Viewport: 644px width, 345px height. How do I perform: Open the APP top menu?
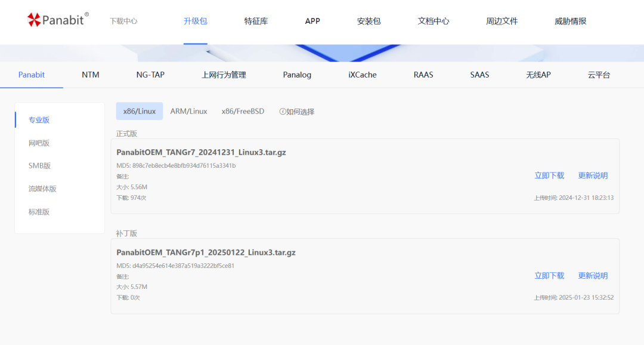click(312, 21)
